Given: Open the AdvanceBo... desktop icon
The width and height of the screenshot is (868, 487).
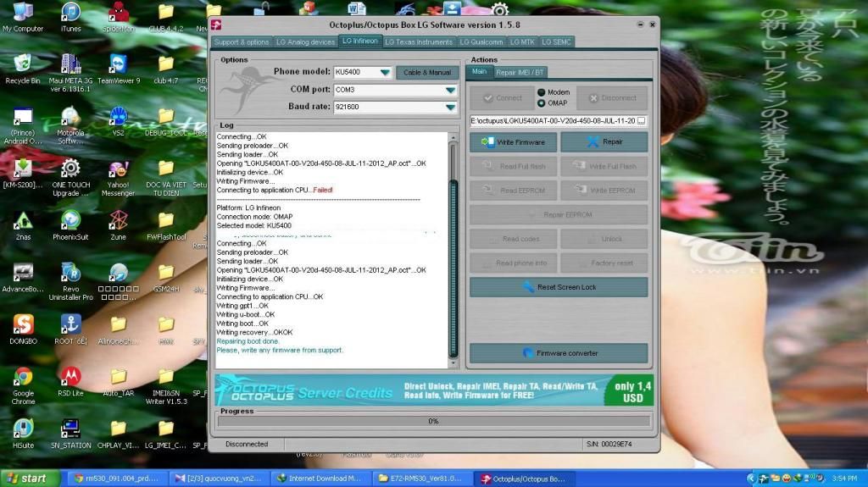Looking at the screenshot, I should pos(23,277).
